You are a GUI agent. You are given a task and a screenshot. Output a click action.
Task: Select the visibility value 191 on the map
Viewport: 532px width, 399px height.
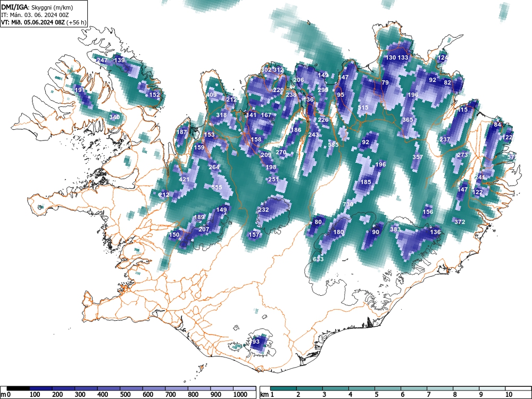80,90
